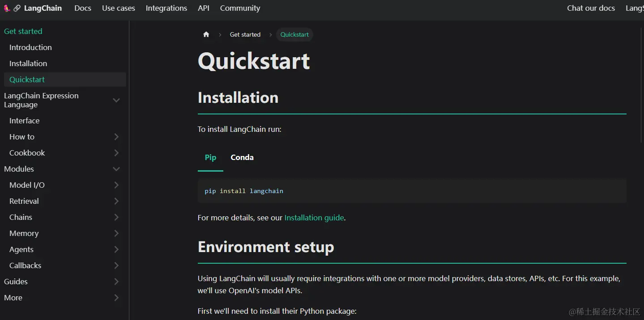This screenshot has height=320, width=644.
Task: Expand the Memory chevron
Action: coord(116,233)
